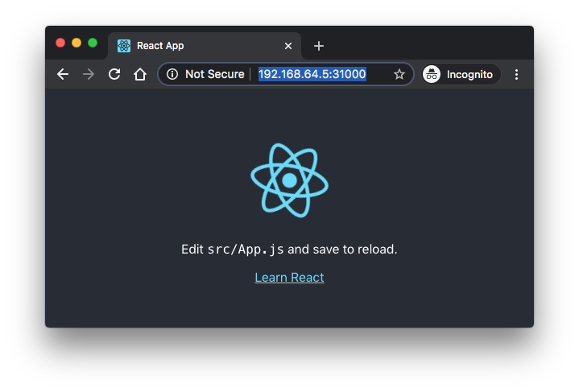The width and height of the screenshot is (579, 392).
Task: Open a new tab with plus button
Action: click(319, 46)
